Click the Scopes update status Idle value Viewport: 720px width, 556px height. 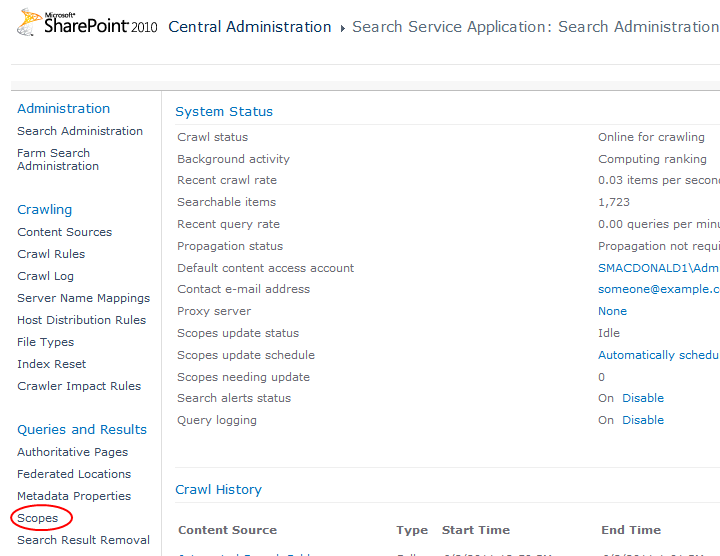click(x=609, y=333)
